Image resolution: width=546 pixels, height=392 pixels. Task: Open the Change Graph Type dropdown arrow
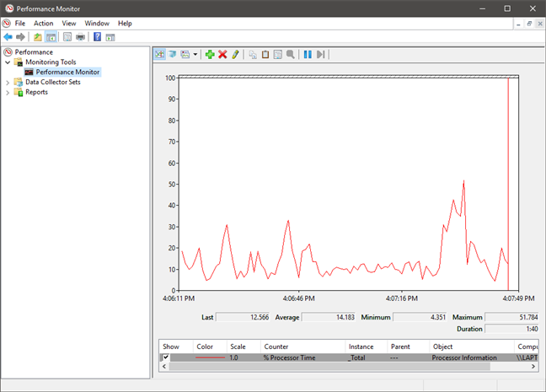[x=195, y=54]
